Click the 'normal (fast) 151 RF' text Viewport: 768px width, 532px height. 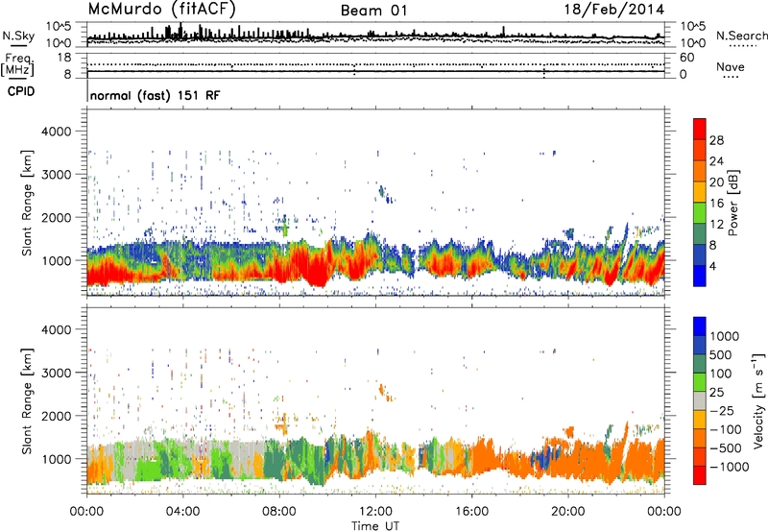(x=155, y=95)
